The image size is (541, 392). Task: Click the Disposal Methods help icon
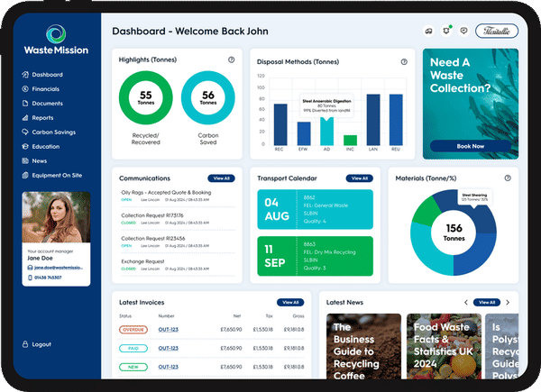403,62
